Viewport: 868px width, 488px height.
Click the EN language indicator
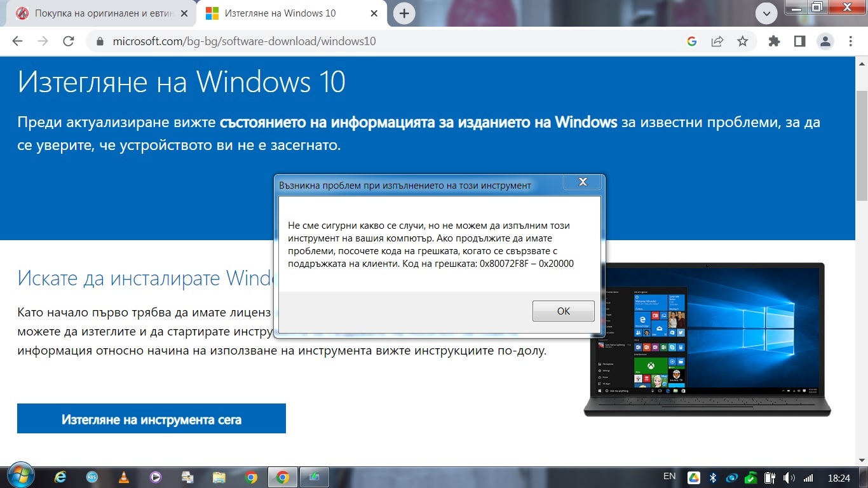click(x=669, y=477)
